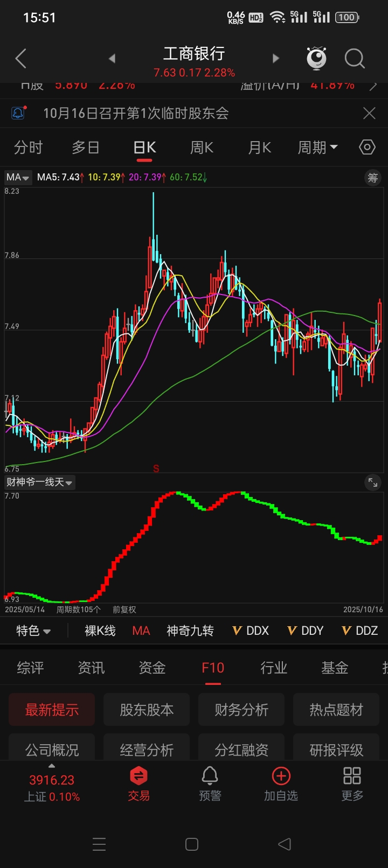Switch to 多日 multi-day tab

pos(86,147)
